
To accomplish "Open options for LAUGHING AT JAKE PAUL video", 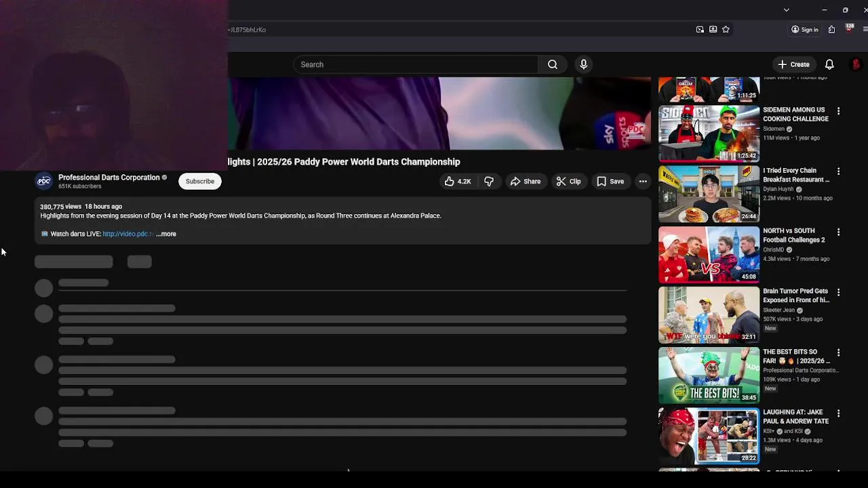I will coord(838,413).
